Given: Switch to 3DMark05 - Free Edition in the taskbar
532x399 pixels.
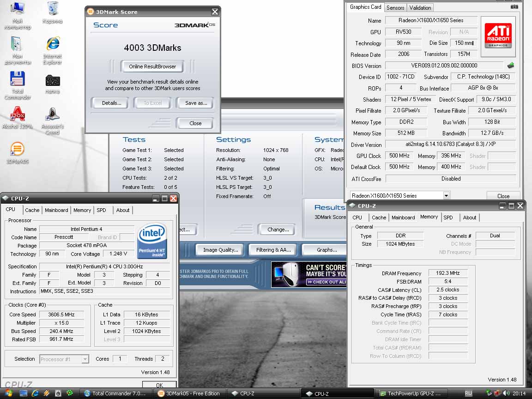Looking at the screenshot, I should pyautogui.click(x=189, y=393).
